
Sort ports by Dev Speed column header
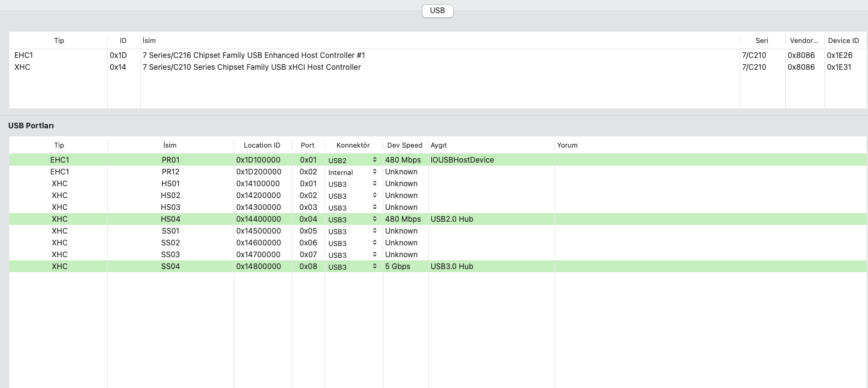pyautogui.click(x=404, y=145)
